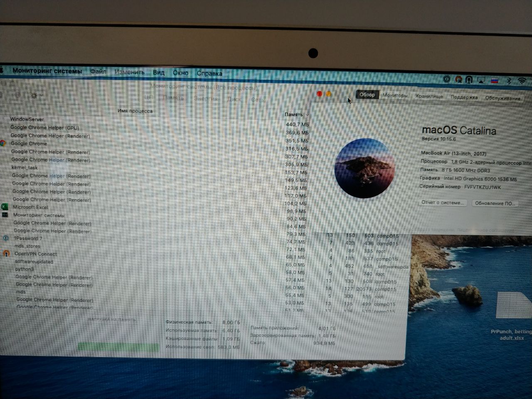This screenshot has width=532, height=399.
Task: Click the Использование своп value
Action: [x=229, y=347]
